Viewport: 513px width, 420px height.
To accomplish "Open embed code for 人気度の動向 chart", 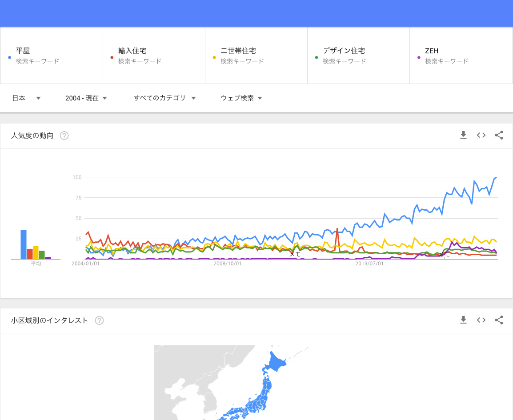I will point(481,136).
